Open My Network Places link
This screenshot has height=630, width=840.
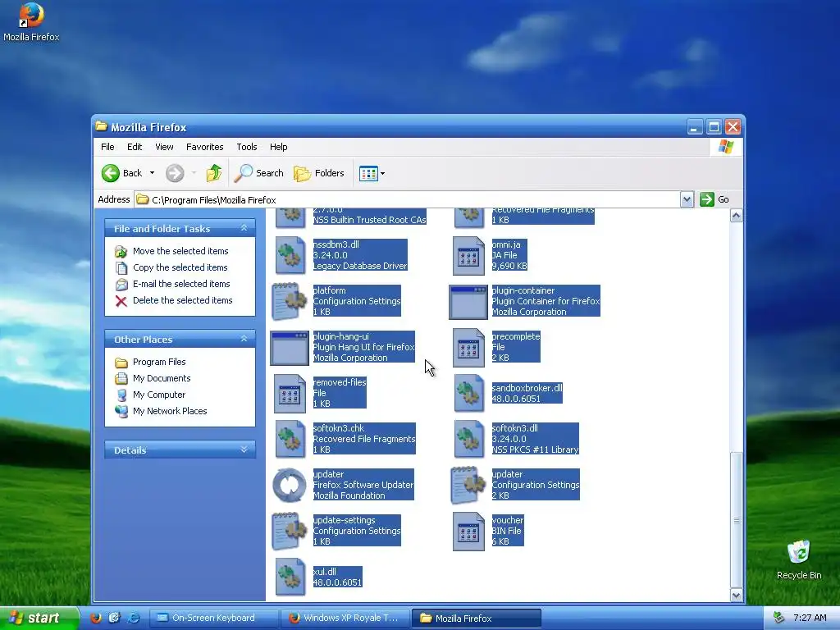(170, 412)
